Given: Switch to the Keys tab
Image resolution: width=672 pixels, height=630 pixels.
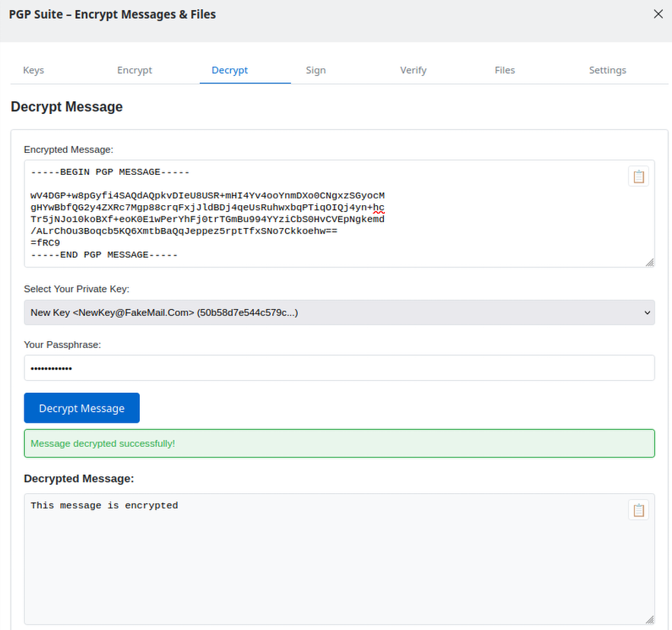Looking at the screenshot, I should click(x=33, y=70).
